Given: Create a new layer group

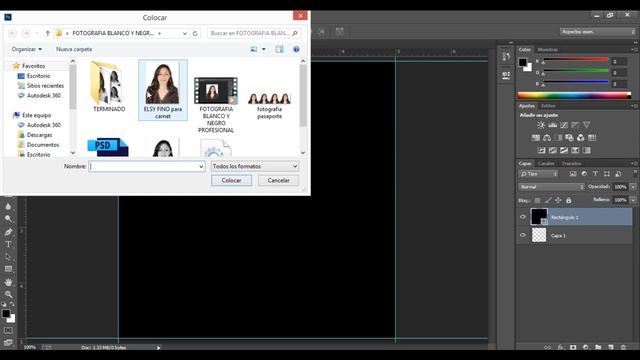Looking at the screenshot, I should [598, 347].
